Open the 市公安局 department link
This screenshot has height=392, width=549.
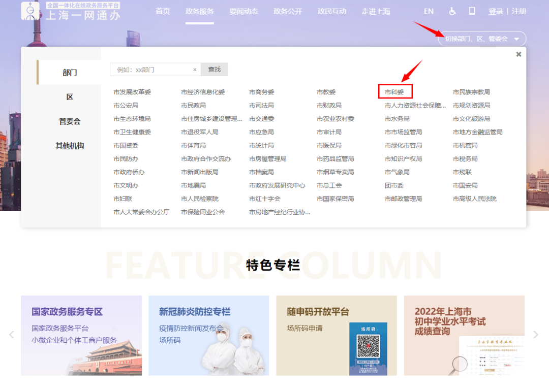tap(126, 105)
